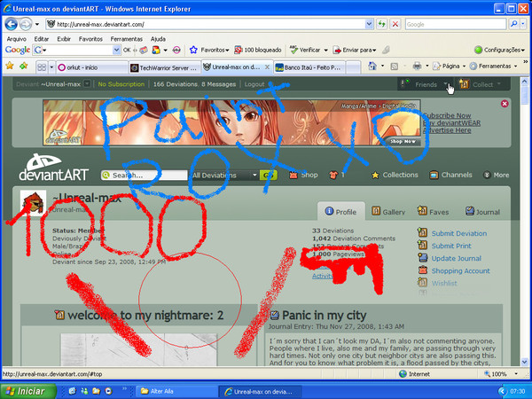The width and height of the screenshot is (532, 399).
Task: Click the page scrollbar down arrow
Action: coord(524,362)
